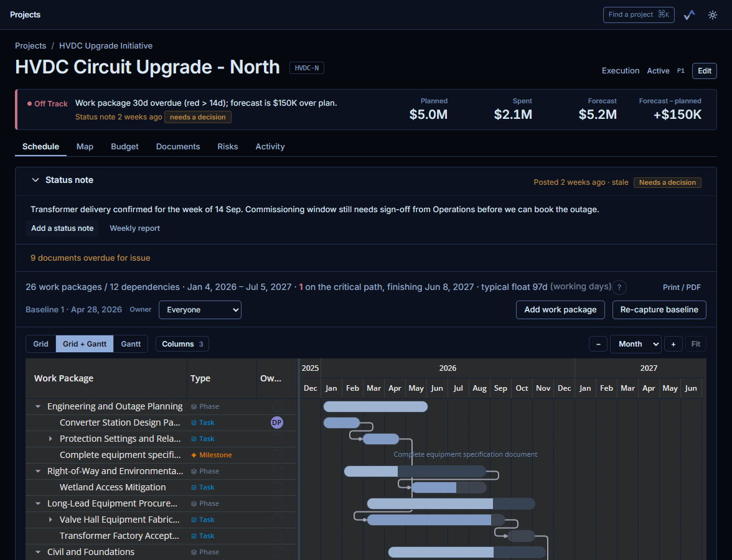Click Task icon on Transformer Factory Accept row
Viewport: 732px width, 560px height.
194,536
